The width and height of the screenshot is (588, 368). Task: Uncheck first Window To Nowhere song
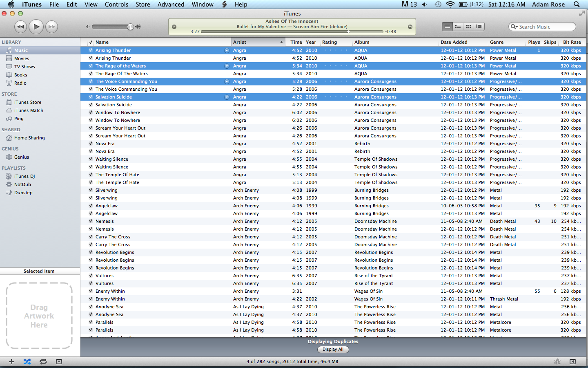91,112
